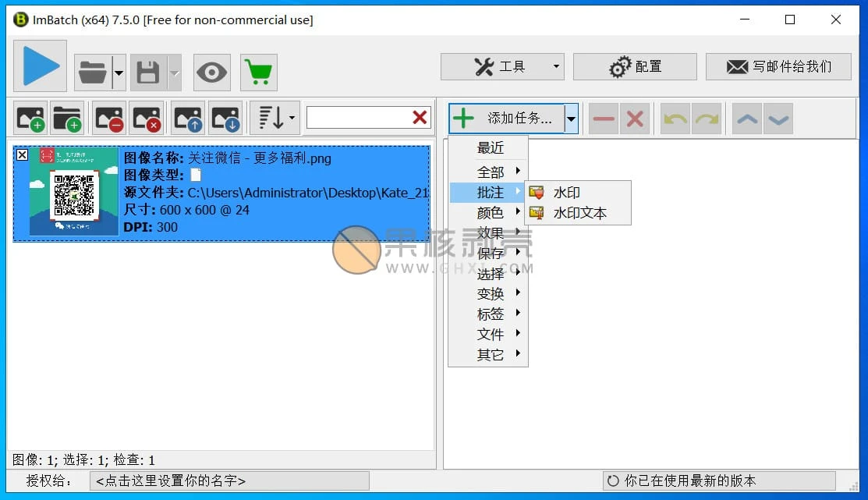868x500 pixels.
Task: Remove task with the red minus button
Action: [604, 119]
